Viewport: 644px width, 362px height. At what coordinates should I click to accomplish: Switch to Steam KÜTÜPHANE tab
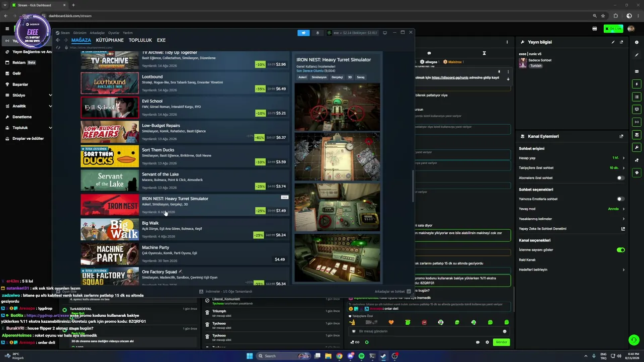[110, 40]
